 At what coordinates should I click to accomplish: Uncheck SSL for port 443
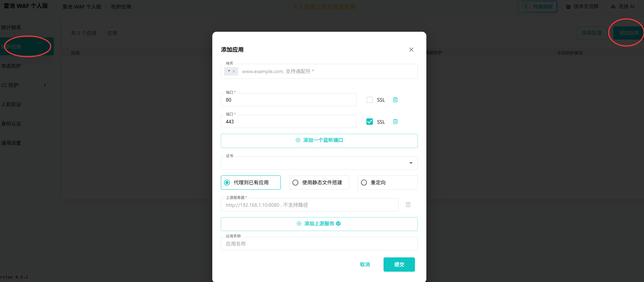point(370,122)
